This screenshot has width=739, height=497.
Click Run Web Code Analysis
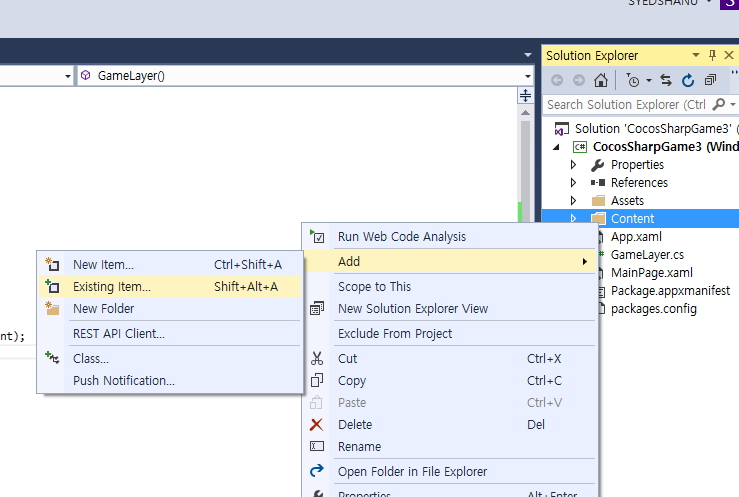coord(402,236)
